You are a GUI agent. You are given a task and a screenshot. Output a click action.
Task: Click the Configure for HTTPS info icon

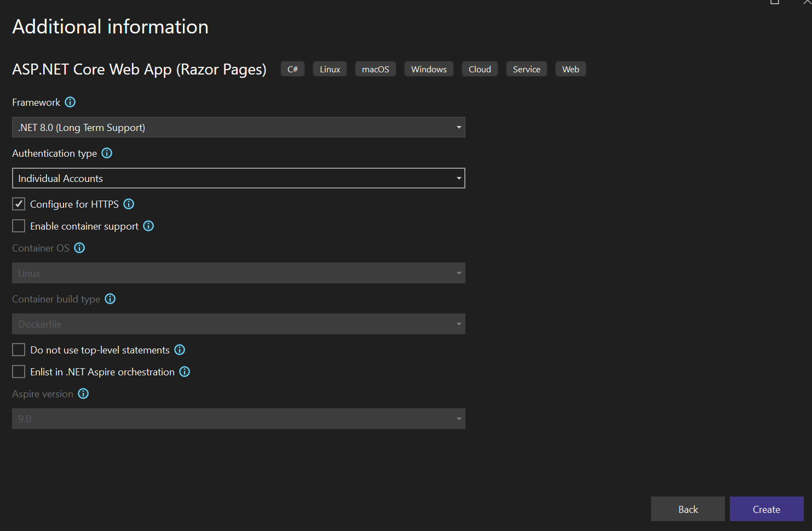[x=129, y=204]
